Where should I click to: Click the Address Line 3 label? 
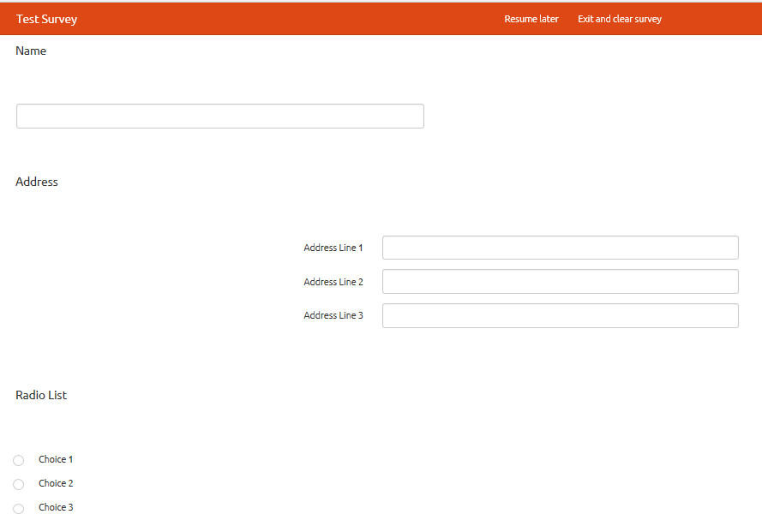[333, 315]
